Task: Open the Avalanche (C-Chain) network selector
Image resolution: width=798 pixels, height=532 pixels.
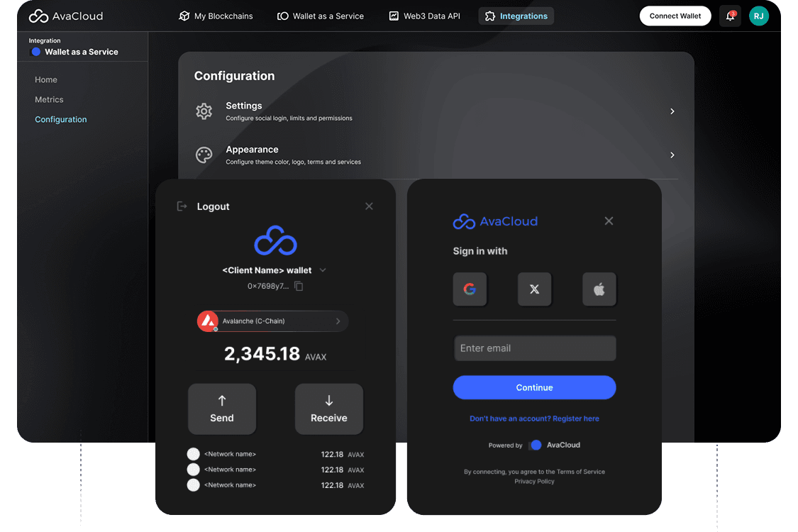Action: pos(273,321)
